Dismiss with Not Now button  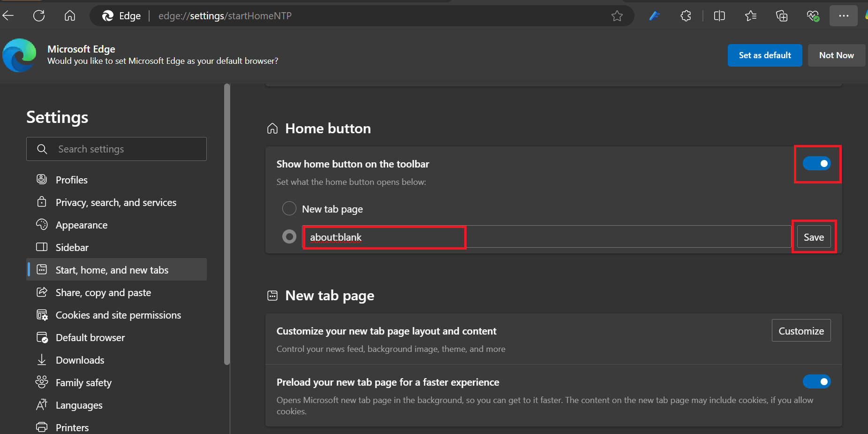[x=837, y=55]
